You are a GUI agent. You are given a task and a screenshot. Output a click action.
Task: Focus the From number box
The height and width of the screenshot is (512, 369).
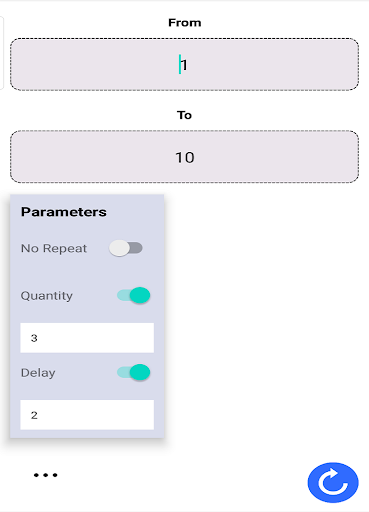click(184, 64)
